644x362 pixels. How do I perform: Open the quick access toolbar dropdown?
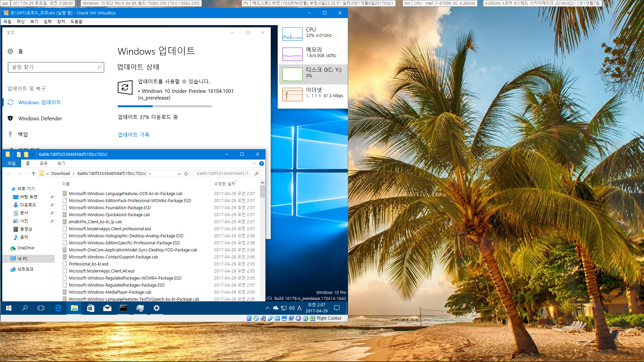click(x=32, y=155)
